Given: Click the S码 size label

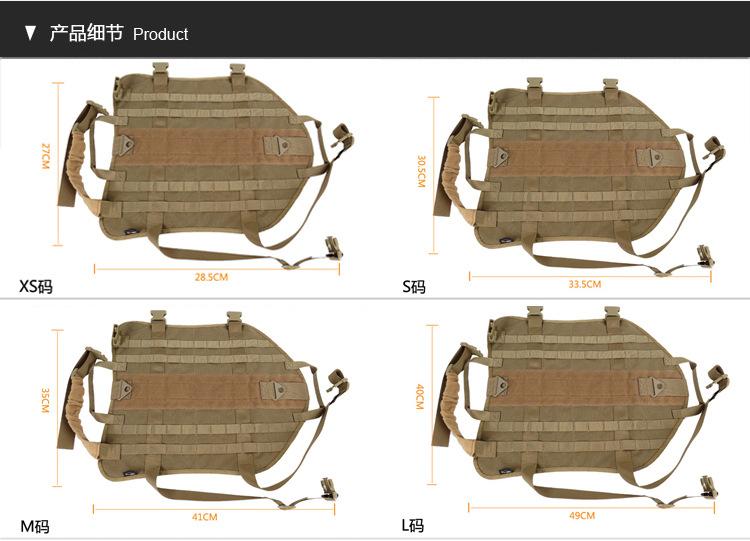Looking at the screenshot, I should pos(414,287).
